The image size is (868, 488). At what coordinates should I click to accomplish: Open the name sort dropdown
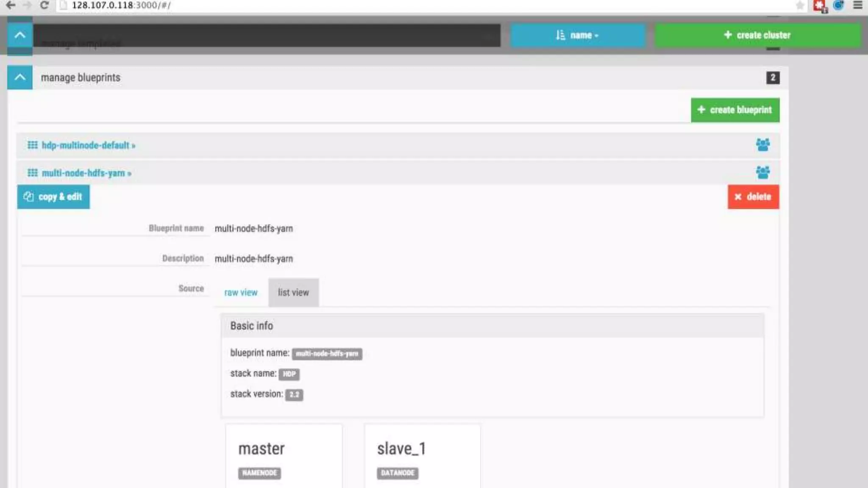coord(577,35)
